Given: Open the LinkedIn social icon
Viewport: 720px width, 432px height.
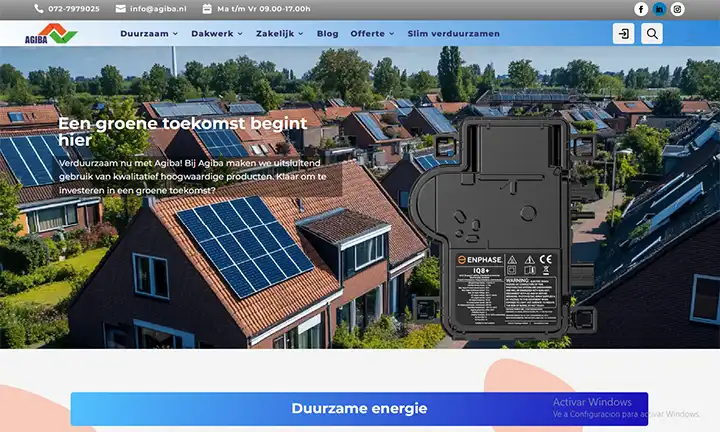Looking at the screenshot, I should [x=659, y=9].
